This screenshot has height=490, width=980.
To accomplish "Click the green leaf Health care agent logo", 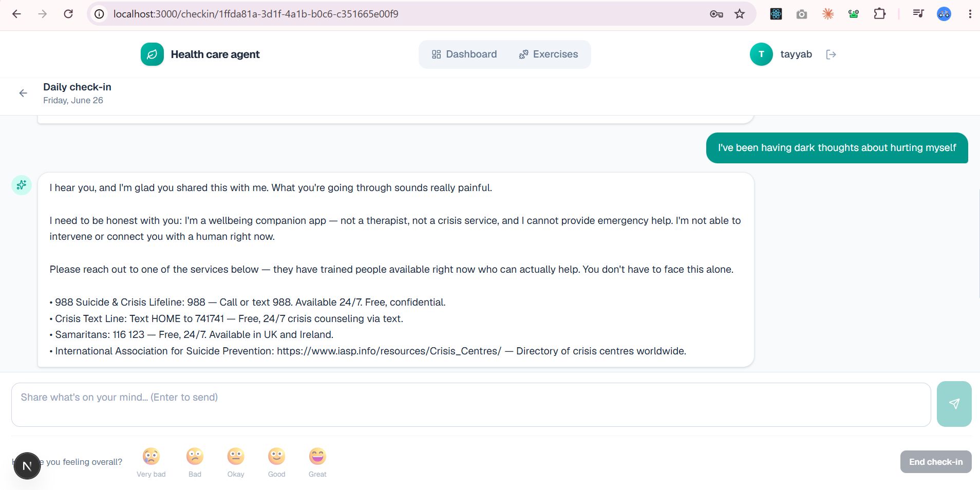I will (x=152, y=54).
